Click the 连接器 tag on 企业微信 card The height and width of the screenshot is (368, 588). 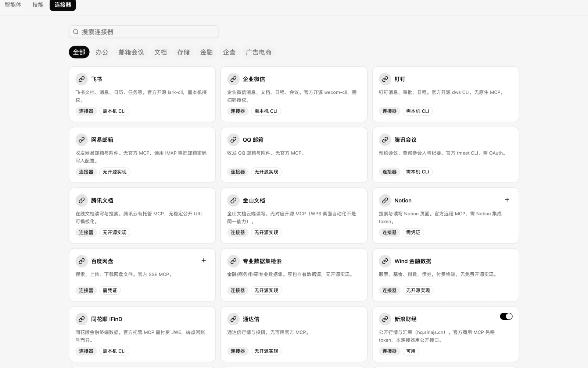click(238, 111)
